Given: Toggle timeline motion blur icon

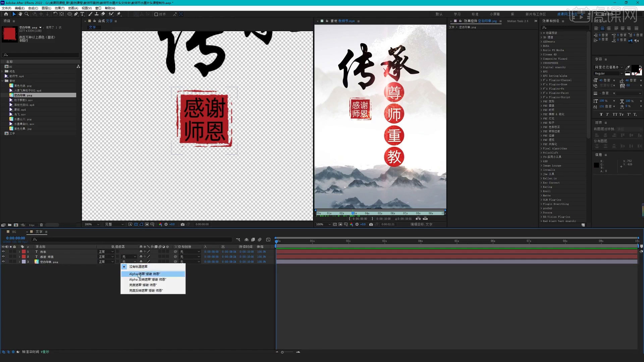Looking at the screenshot, I should point(260,240).
